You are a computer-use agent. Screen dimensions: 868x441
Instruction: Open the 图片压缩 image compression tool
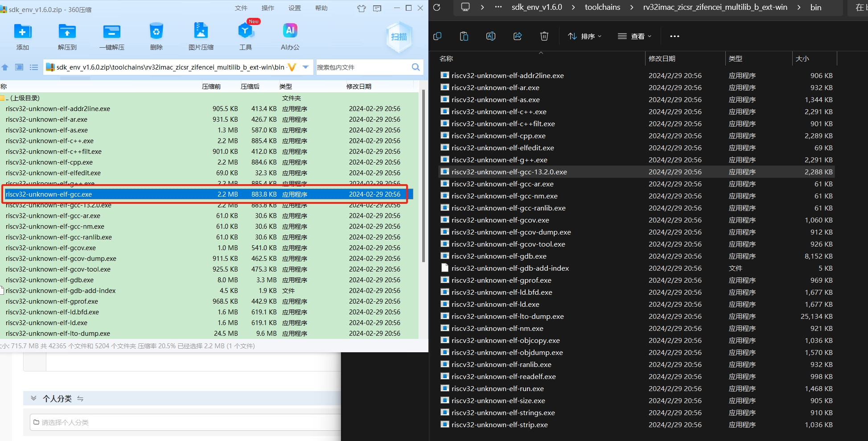point(201,31)
